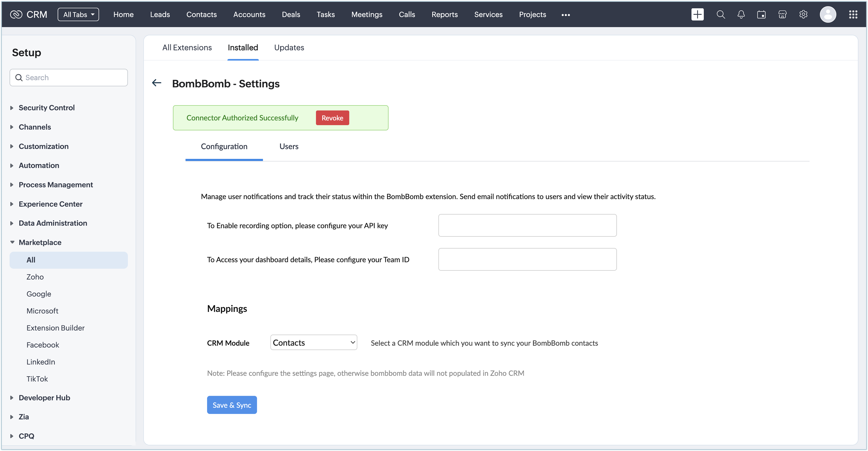868x451 pixels.
Task: Click the back arrow beside BombBomb Settings
Action: click(157, 83)
